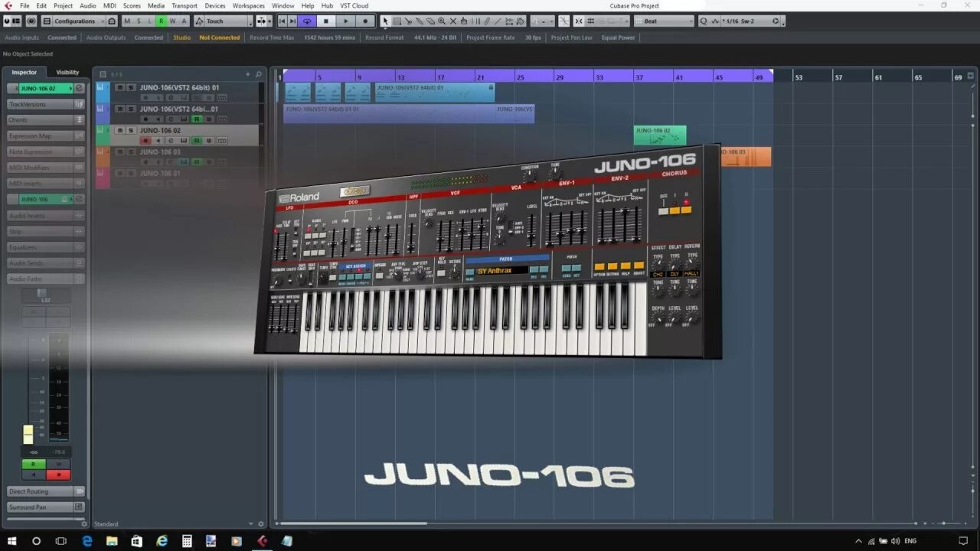Toggle the Iterative Quantize Q icon

(x=703, y=21)
